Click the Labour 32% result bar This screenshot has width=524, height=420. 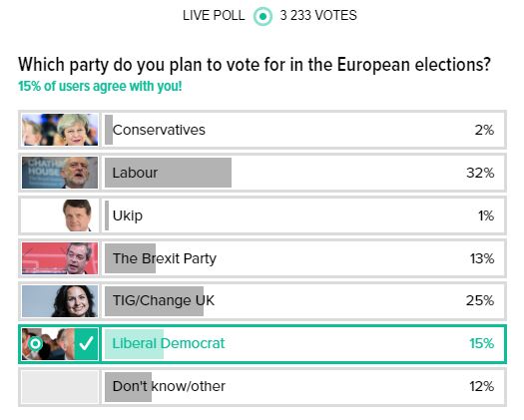click(x=168, y=173)
